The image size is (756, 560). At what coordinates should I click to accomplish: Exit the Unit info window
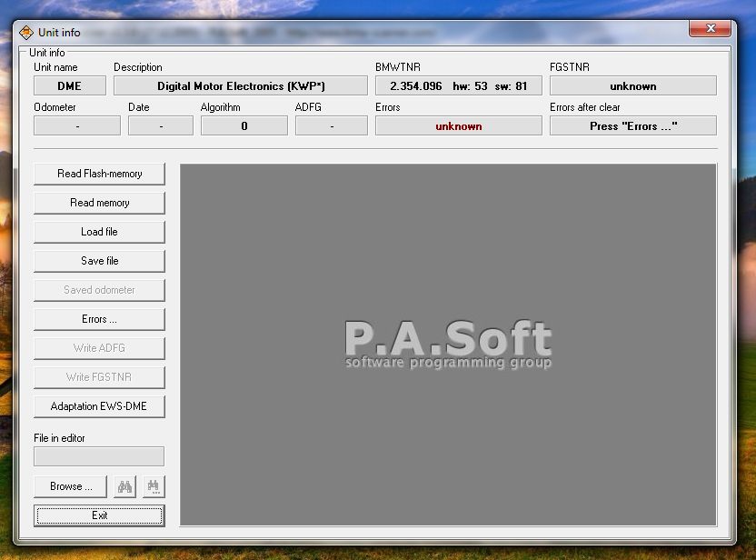(x=99, y=515)
